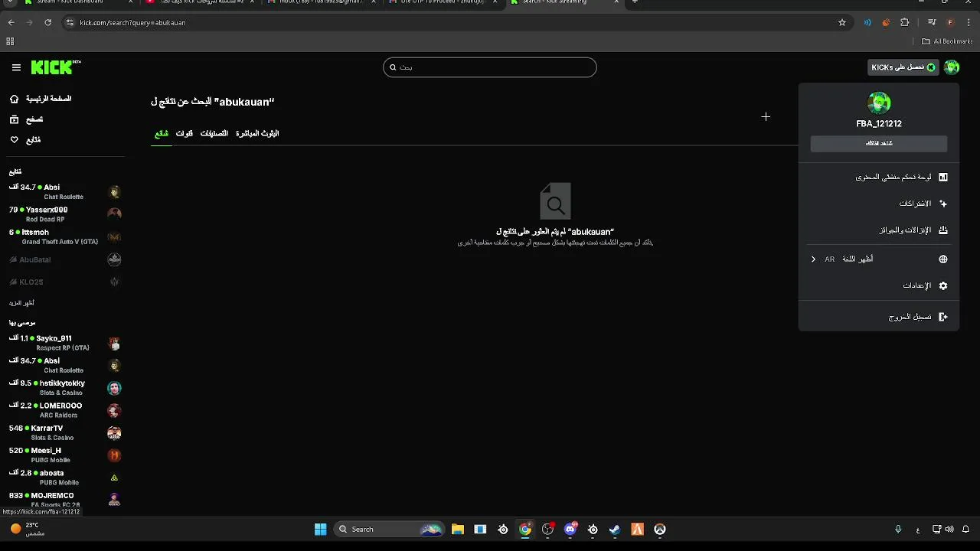Click the browse icon in the sidebar
The height and width of the screenshot is (551, 980).
coord(14,119)
